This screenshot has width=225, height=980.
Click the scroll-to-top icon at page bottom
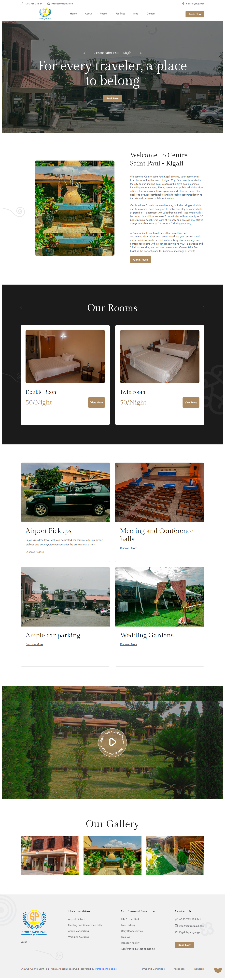pos(218,969)
